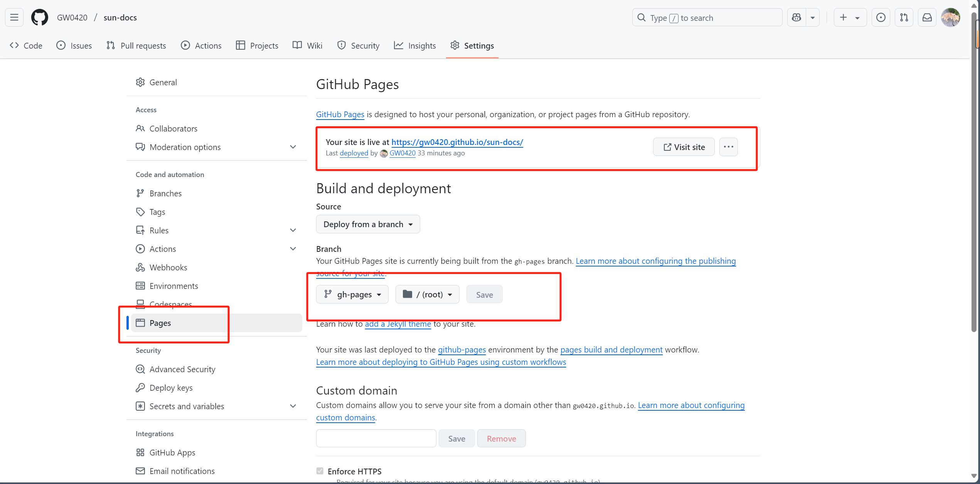This screenshot has width=980, height=484.
Task: Click the issues circle icon in header
Action: (x=881, y=18)
